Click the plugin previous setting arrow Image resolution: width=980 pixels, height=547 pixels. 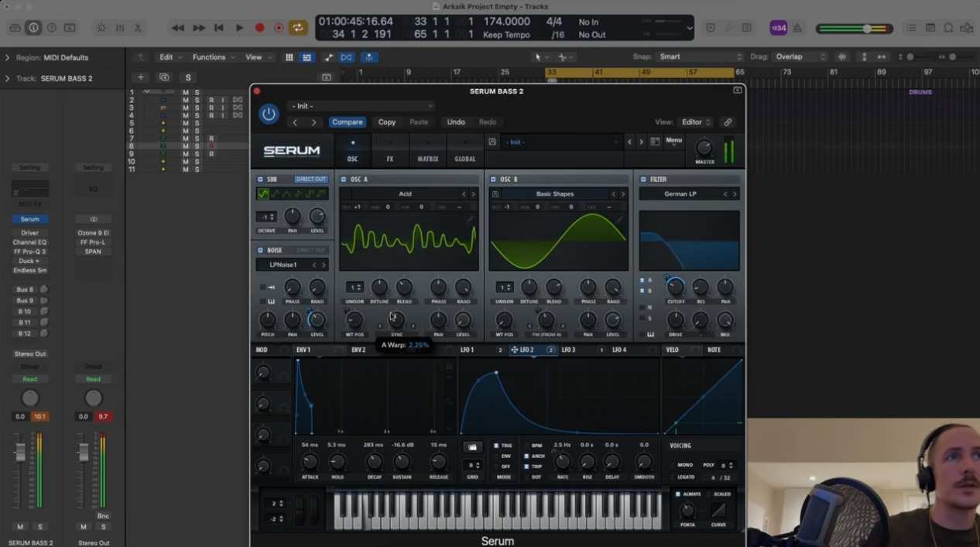(295, 122)
